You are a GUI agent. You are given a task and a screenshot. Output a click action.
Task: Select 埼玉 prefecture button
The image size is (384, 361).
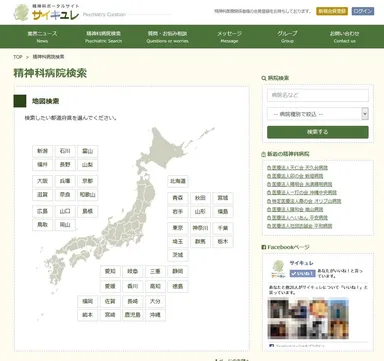point(178,242)
